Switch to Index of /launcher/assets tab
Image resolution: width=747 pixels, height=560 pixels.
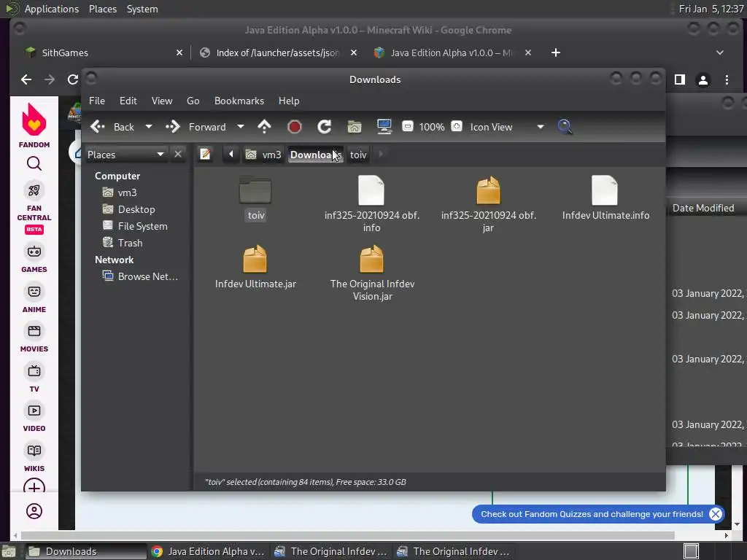pyautogui.click(x=277, y=52)
